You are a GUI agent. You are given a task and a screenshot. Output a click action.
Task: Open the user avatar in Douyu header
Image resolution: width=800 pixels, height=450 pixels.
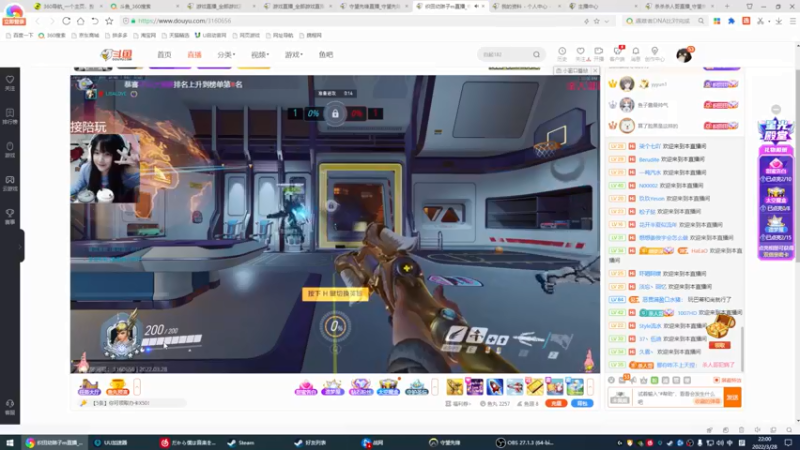tap(684, 55)
